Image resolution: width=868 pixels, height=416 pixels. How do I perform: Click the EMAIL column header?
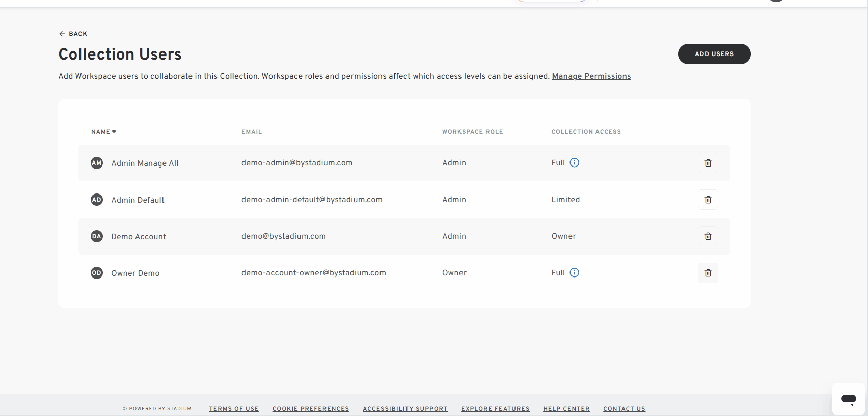click(252, 132)
